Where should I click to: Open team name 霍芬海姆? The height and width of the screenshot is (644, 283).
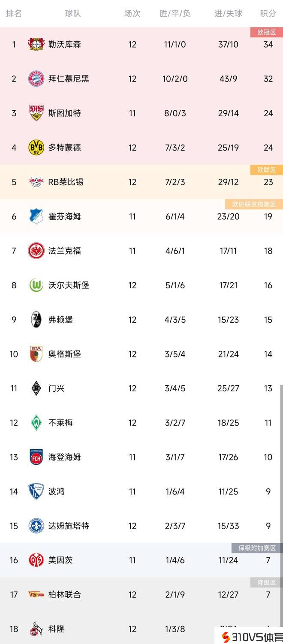tap(64, 216)
